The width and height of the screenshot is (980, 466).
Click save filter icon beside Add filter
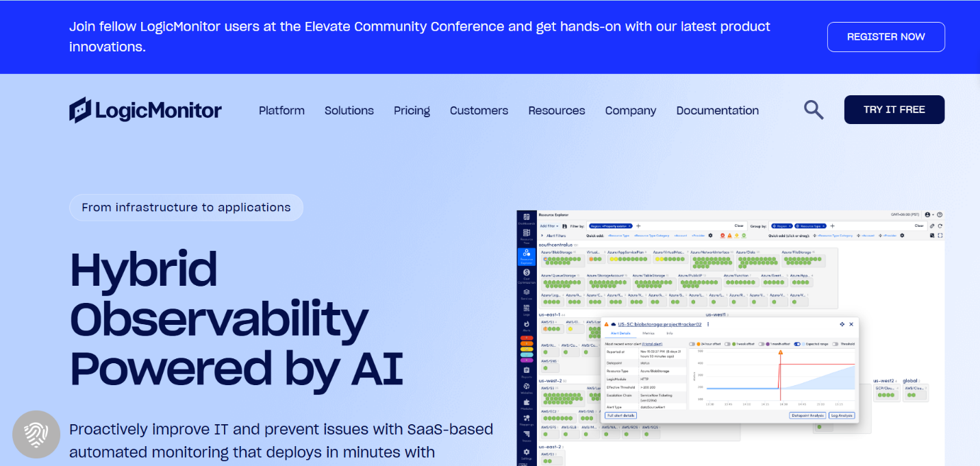coord(564,226)
